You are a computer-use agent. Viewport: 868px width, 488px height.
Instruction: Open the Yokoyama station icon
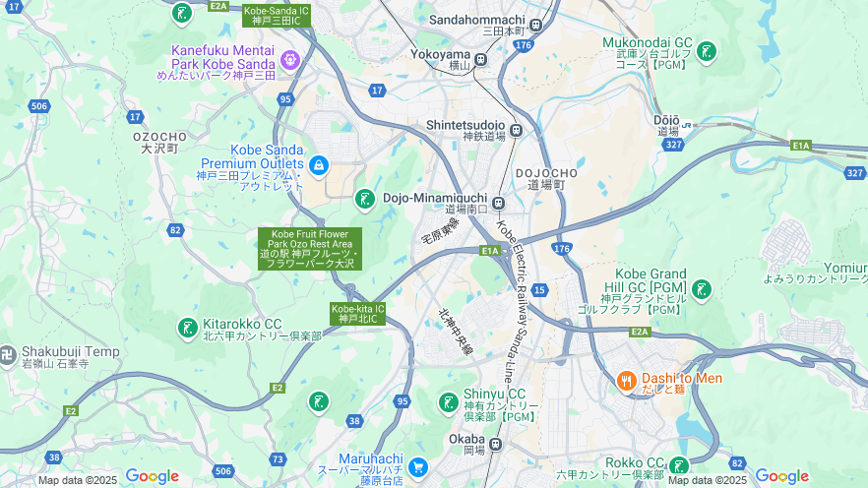pos(480,59)
